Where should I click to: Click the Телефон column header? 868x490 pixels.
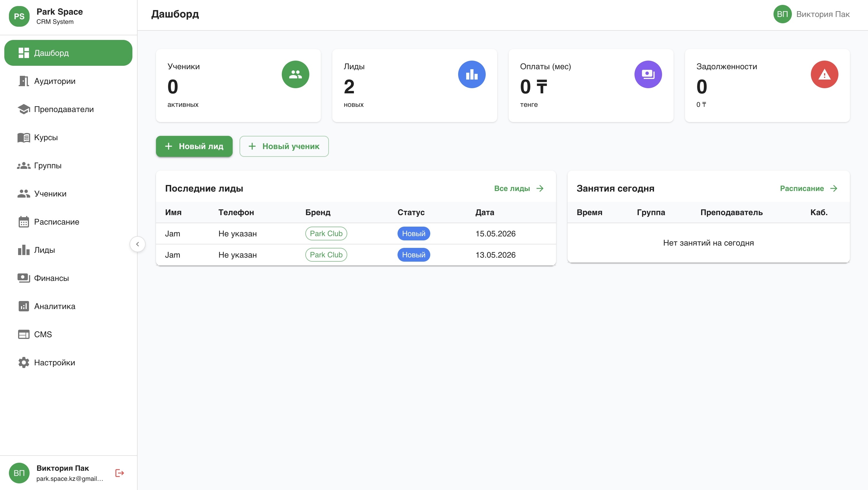(x=236, y=212)
